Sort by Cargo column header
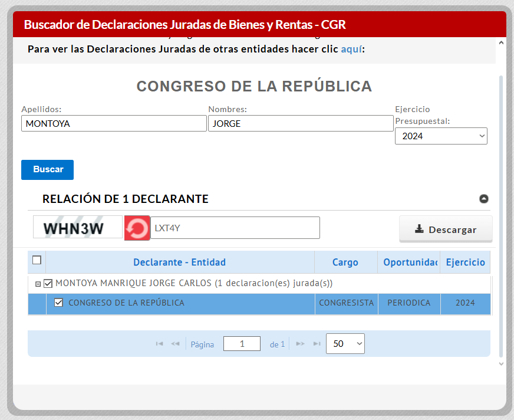 pos(345,262)
